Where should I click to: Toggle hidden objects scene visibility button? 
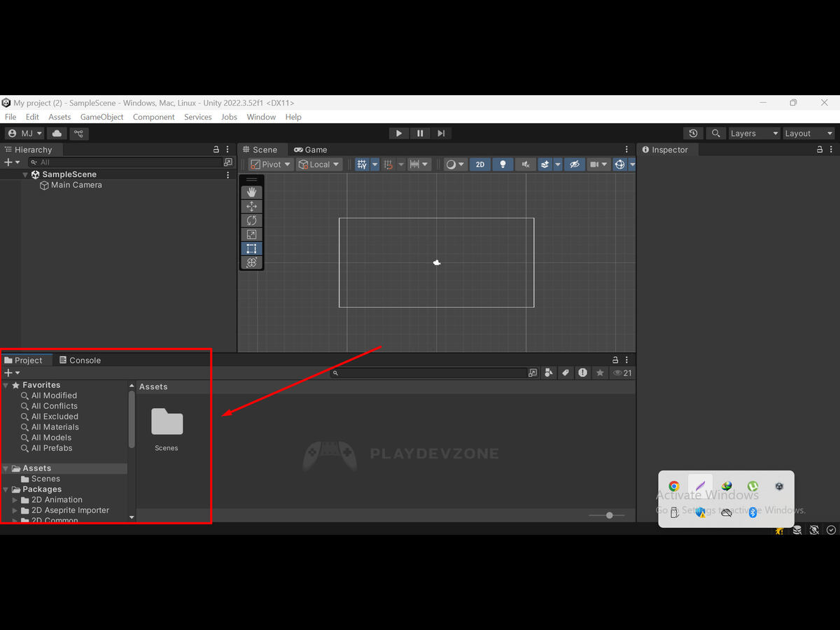[575, 164]
